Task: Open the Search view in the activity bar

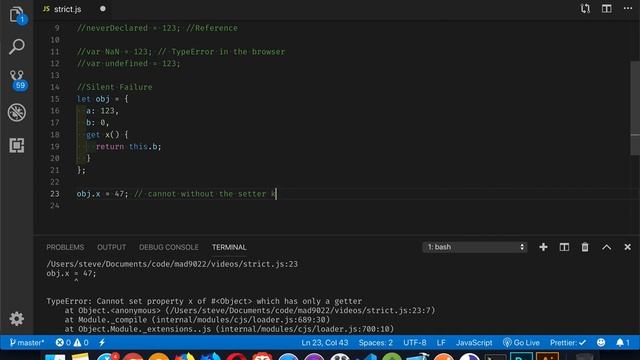Action: click(17, 47)
